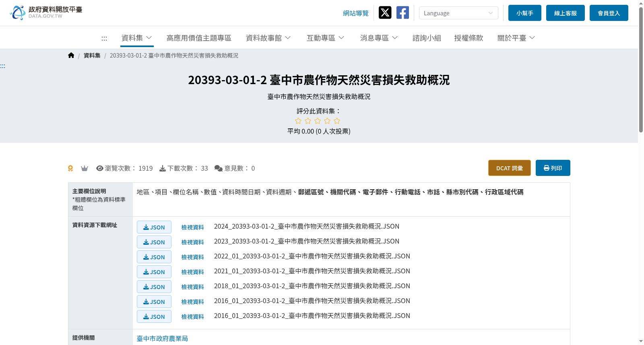Click the eye icon beside 瀏覽次數
644x345 pixels.
coord(100,168)
